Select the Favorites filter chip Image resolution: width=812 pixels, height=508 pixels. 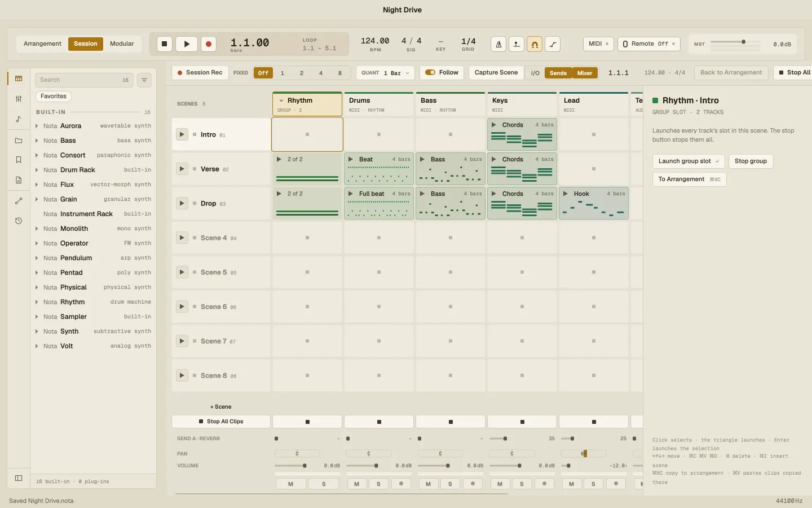(x=54, y=97)
